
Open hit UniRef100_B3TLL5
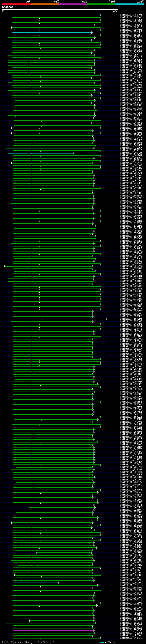131,32
